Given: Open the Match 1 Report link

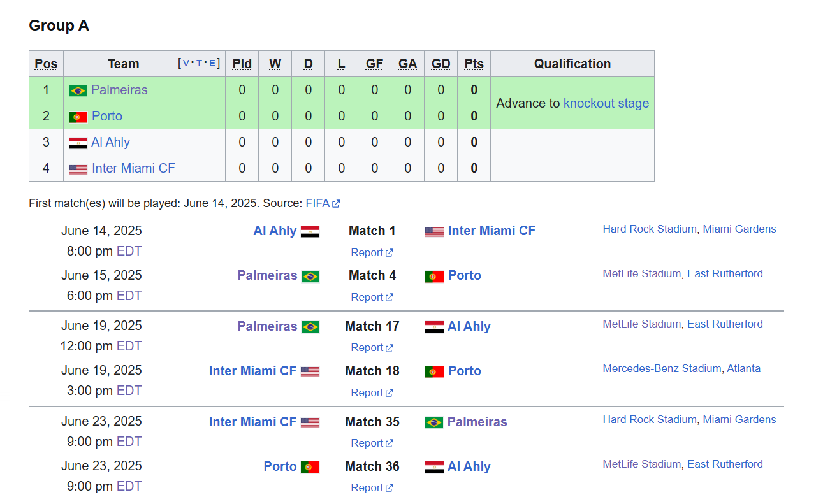Looking at the screenshot, I should 372,252.
